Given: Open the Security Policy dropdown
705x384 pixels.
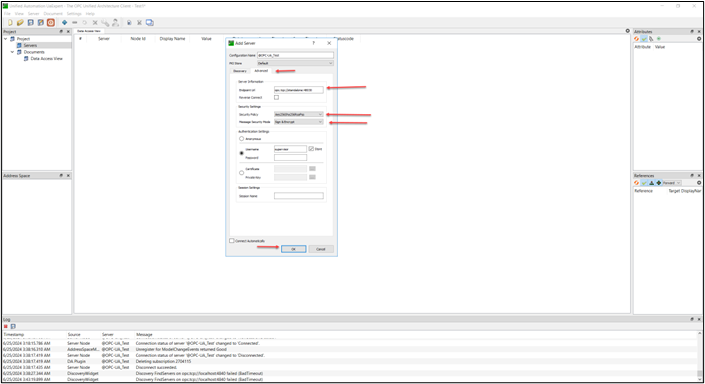Looking at the screenshot, I should pyautogui.click(x=299, y=114).
